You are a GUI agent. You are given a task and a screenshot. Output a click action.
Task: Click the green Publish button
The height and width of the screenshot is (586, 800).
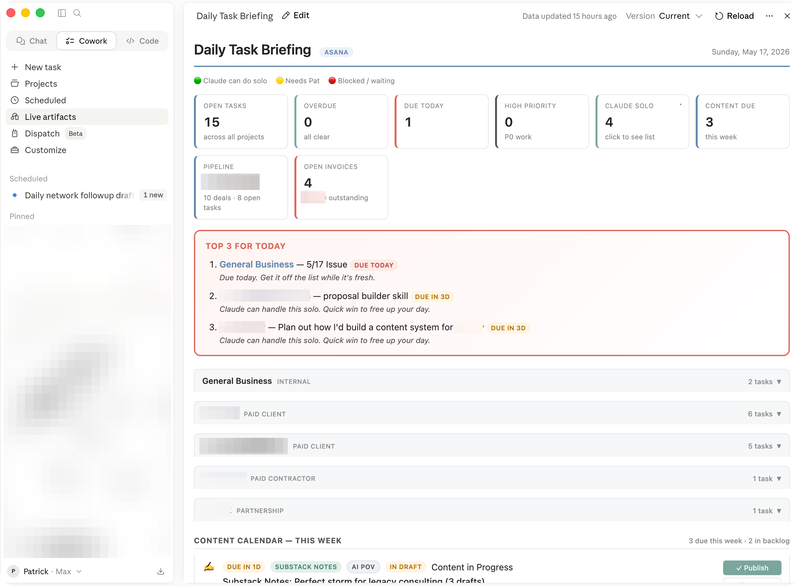coord(752,568)
